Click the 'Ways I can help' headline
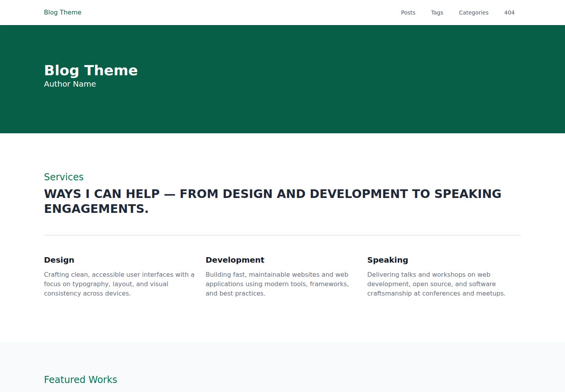Viewport: 565px width, 392px height. point(273,201)
